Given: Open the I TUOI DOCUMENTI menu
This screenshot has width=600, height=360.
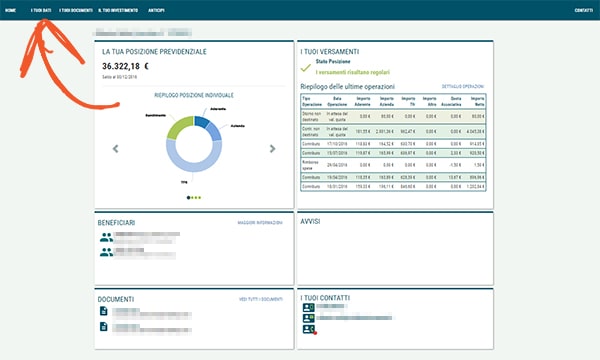Looking at the screenshot, I should pos(76,10).
